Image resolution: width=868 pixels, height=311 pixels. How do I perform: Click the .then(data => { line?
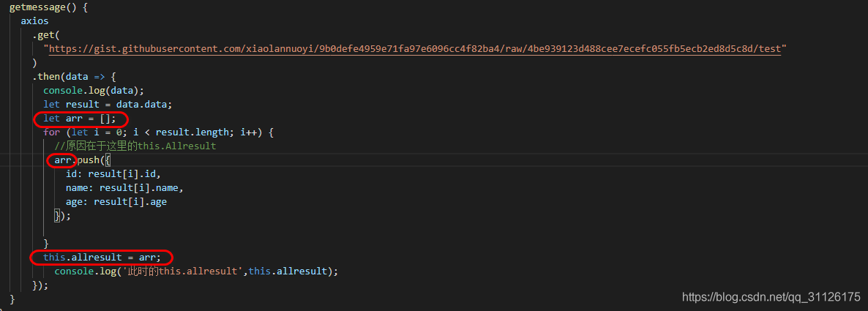coord(74,77)
